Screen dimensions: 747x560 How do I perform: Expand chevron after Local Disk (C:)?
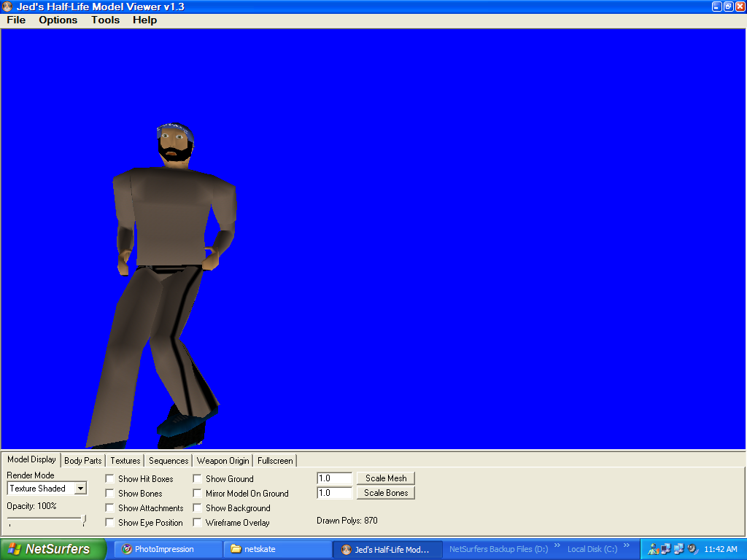627,545
